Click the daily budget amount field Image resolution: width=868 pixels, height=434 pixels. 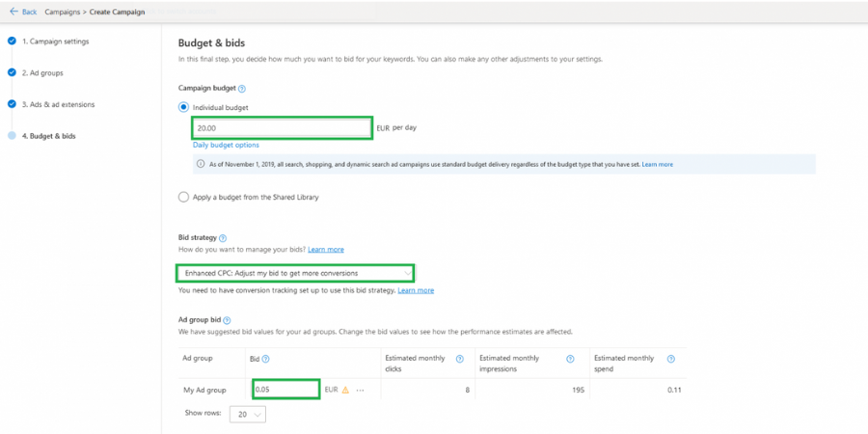click(281, 127)
